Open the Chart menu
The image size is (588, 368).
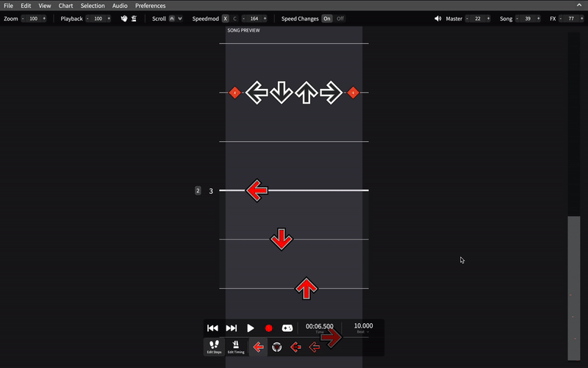click(x=65, y=6)
